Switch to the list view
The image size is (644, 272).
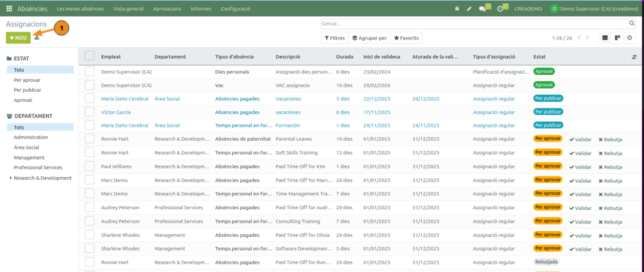(605, 38)
